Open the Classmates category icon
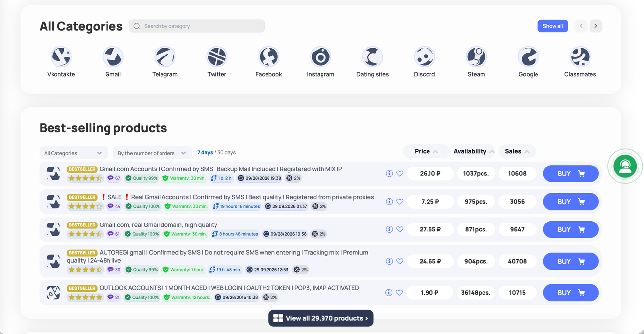This screenshot has width=644, height=334. 580,57
